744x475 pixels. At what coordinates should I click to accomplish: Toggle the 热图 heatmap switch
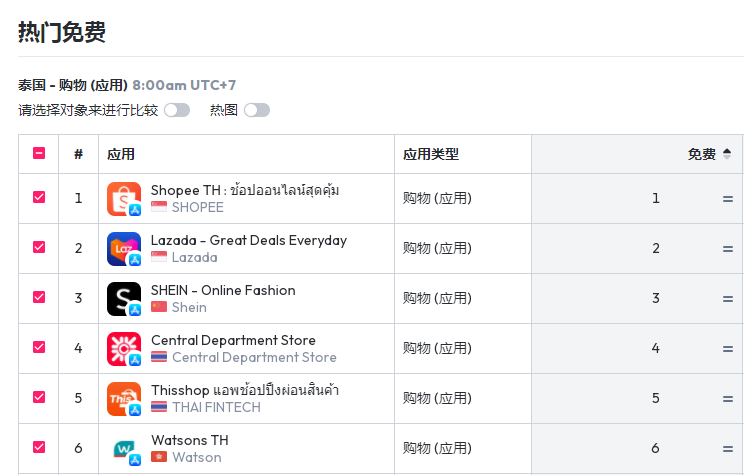point(257,110)
